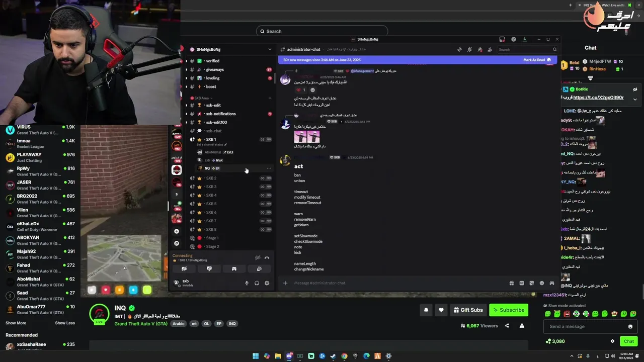644x362 pixels.
Task: Collapse the SXB Area category
Action: point(201,98)
